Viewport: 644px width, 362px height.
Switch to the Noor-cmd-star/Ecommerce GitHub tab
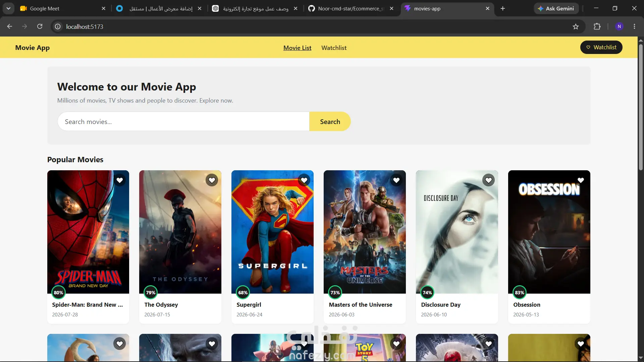(351, 9)
